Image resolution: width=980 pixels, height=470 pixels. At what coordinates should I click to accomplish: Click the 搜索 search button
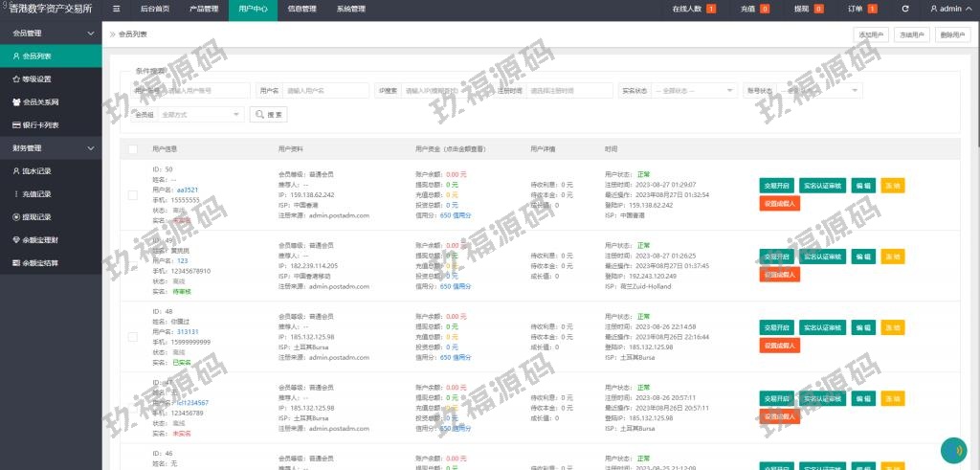pyautogui.click(x=268, y=115)
